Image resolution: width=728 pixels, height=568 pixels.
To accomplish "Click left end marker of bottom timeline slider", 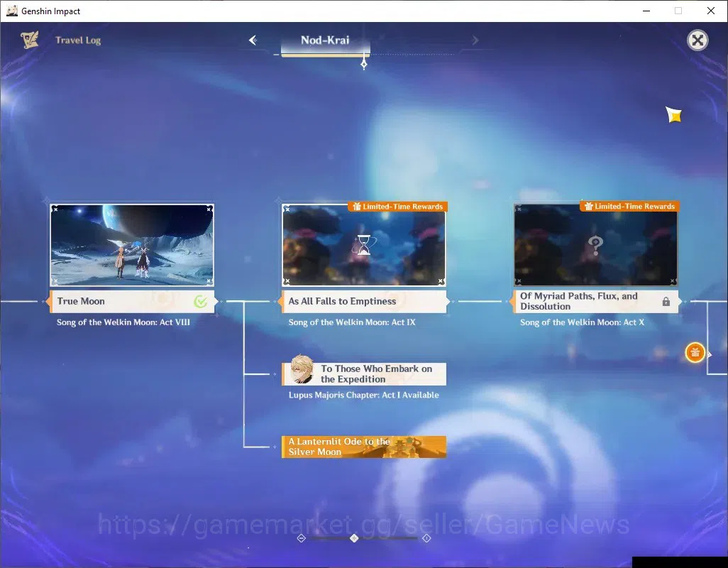I will click(x=302, y=538).
